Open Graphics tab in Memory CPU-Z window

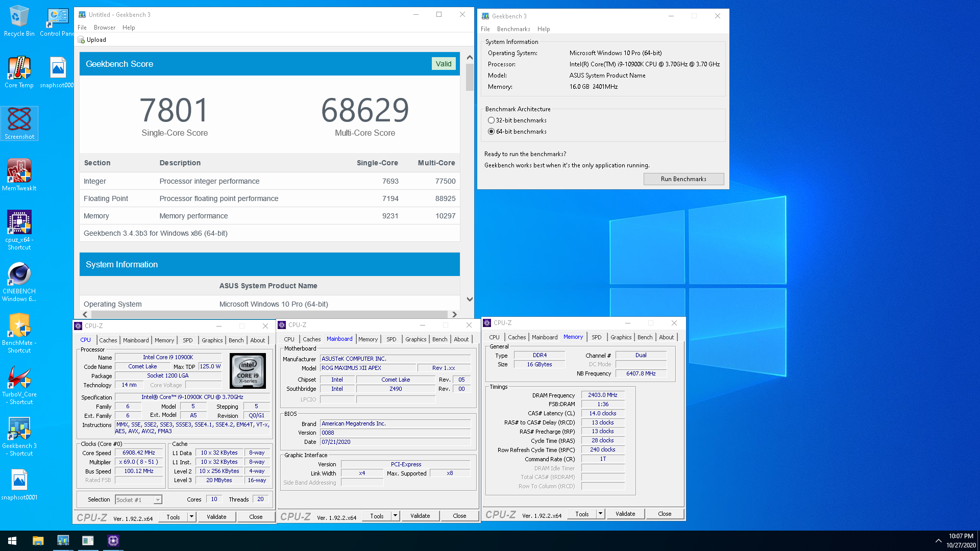point(621,337)
